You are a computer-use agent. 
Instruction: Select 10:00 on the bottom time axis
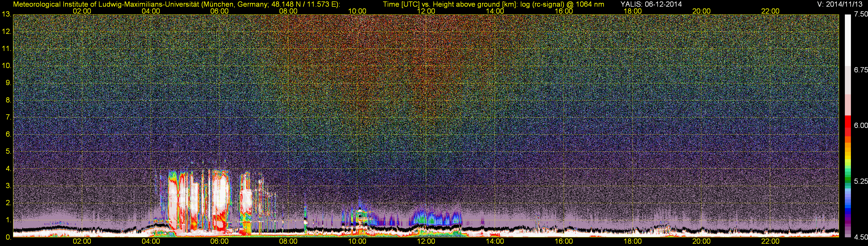pos(357,241)
